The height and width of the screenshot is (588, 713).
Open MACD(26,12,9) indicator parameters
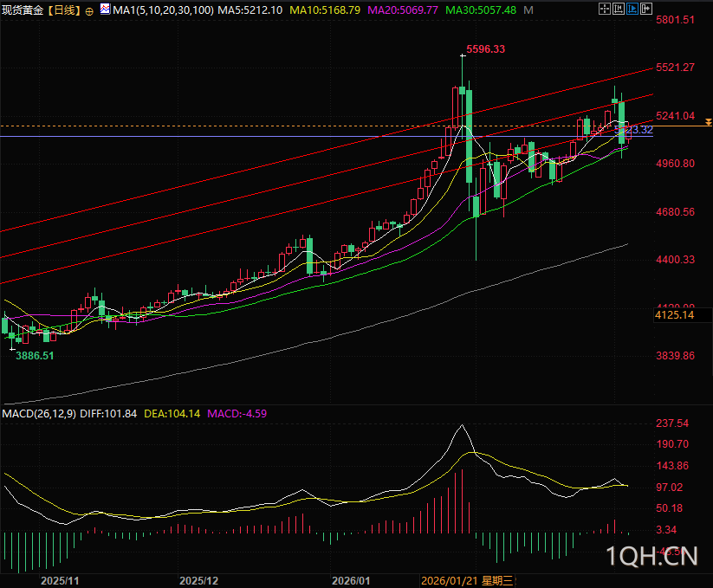pyautogui.click(x=38, y=414)
